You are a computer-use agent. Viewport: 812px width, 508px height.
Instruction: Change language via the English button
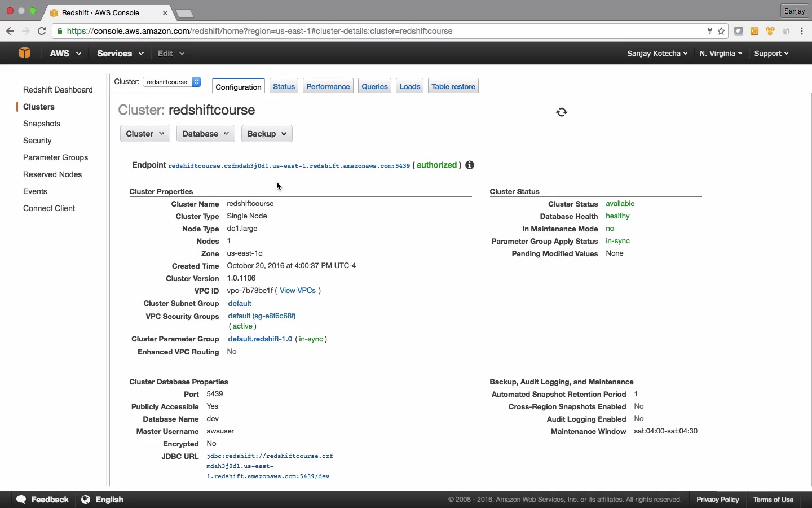tap(103, 500)
